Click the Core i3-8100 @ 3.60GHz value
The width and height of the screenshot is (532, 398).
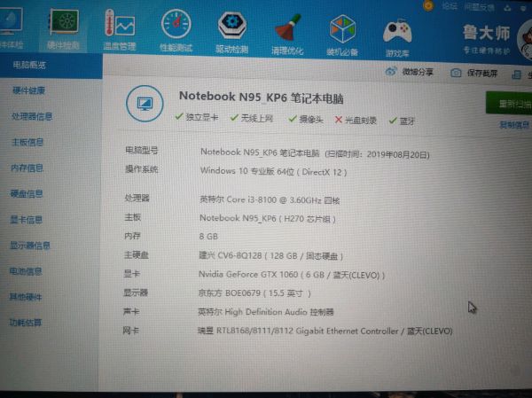270,199
